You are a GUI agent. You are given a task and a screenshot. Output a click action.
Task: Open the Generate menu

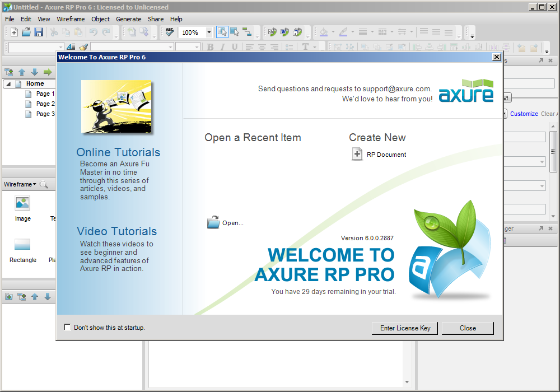[129, 19]
